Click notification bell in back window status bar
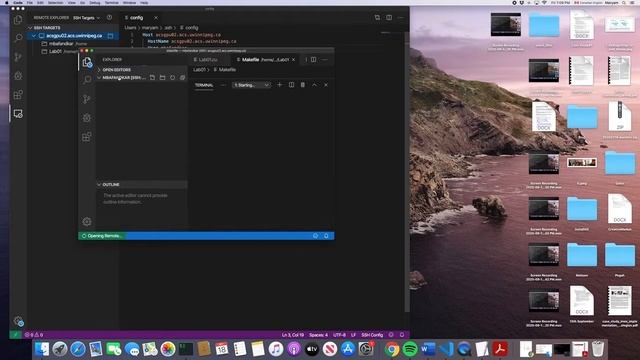Image resolution: width=640 pixels, height=360 pixels. click(402, 335)
